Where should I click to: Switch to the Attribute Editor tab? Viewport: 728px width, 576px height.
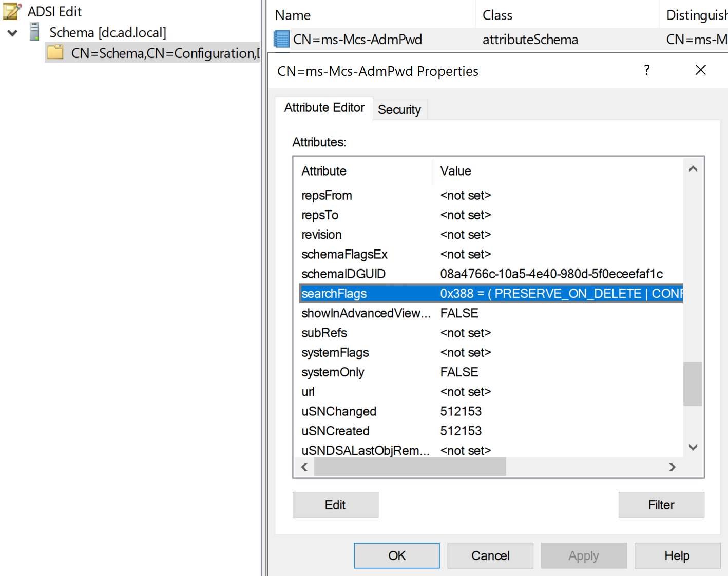tap(324, 108)
